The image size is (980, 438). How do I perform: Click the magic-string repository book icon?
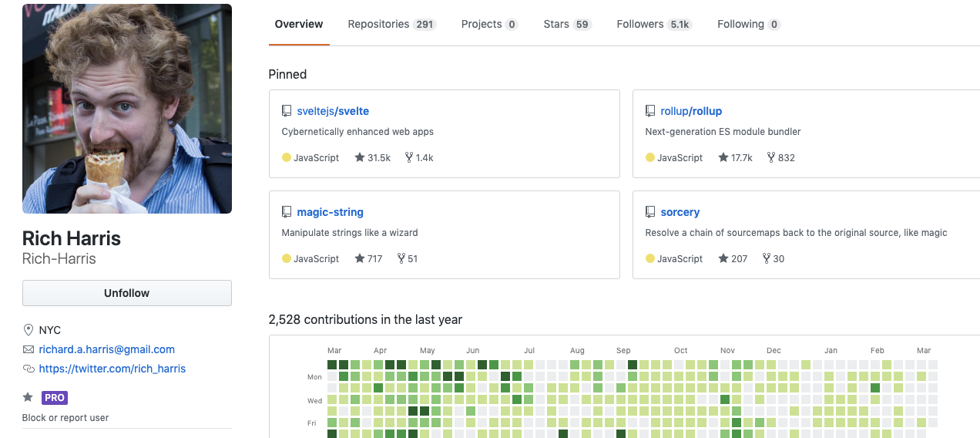(287, 212)
